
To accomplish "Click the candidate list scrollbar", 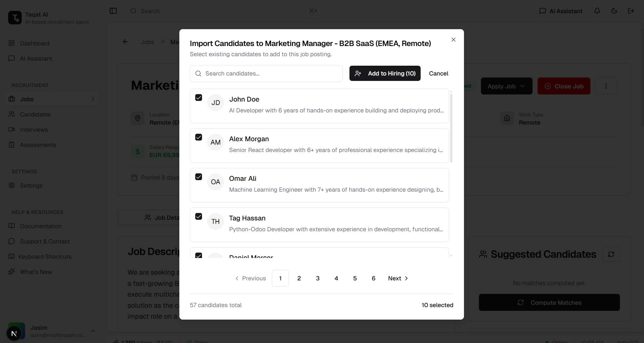I will pos(451,128).
